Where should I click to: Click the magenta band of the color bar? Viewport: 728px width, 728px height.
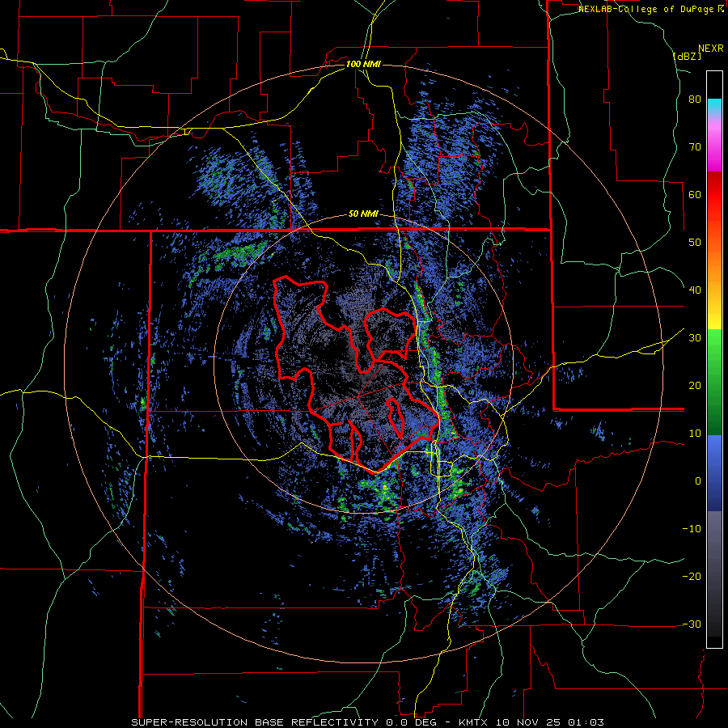coord(714,148)
